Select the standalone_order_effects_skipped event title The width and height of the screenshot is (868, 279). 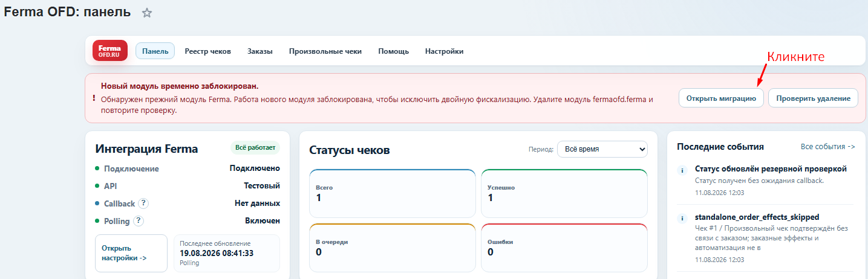757,217
